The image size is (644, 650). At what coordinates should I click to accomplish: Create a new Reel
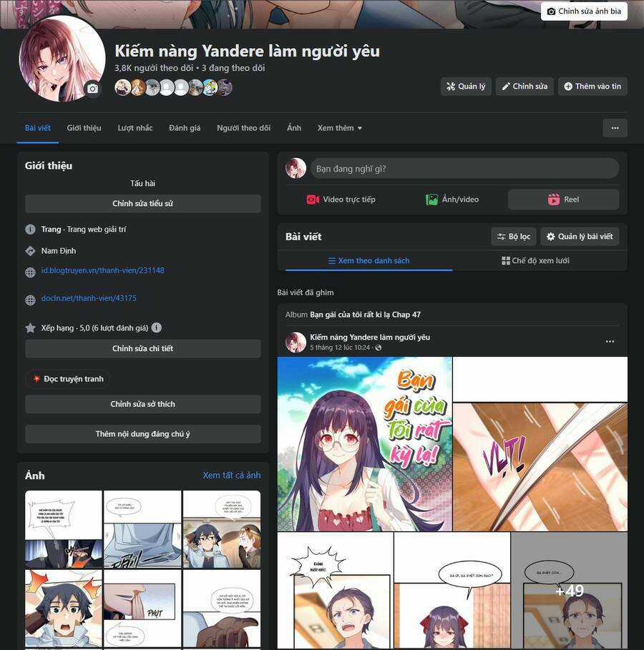[563, 200]
